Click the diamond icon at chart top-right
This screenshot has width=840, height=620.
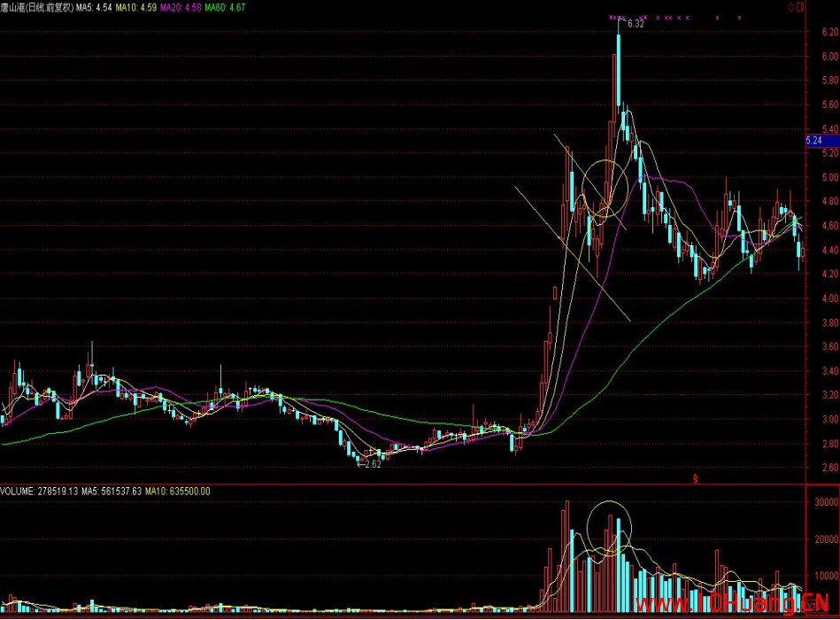click(790, 7)
